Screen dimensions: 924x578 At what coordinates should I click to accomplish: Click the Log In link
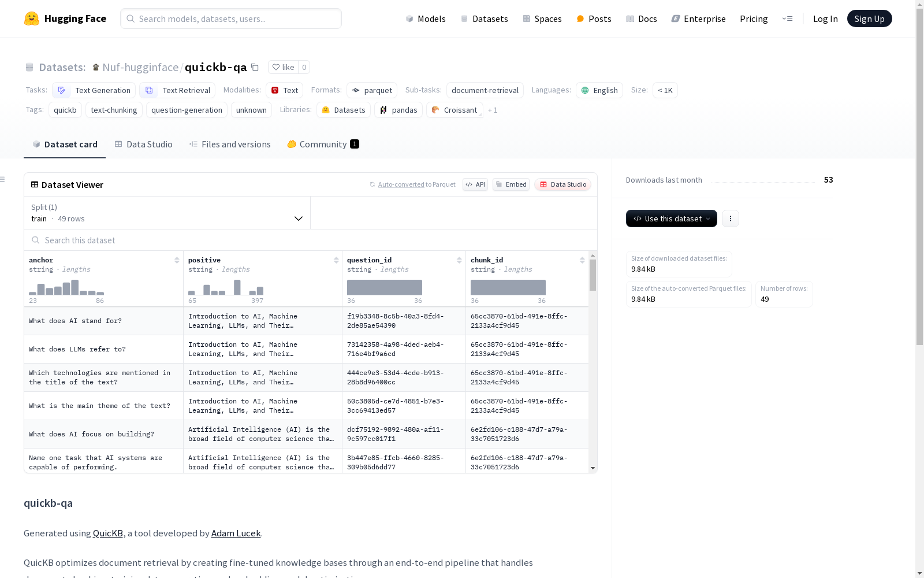click(x=825, y=18)
